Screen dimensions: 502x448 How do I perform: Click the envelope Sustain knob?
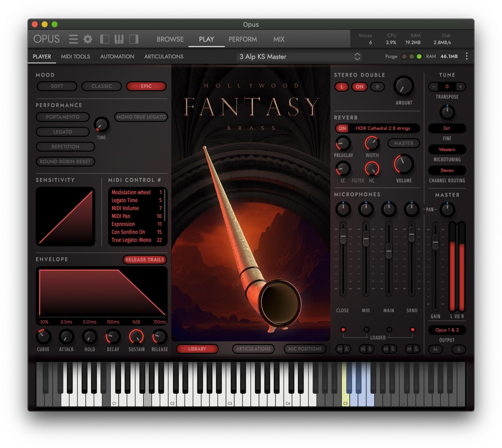tap(136, 337)
